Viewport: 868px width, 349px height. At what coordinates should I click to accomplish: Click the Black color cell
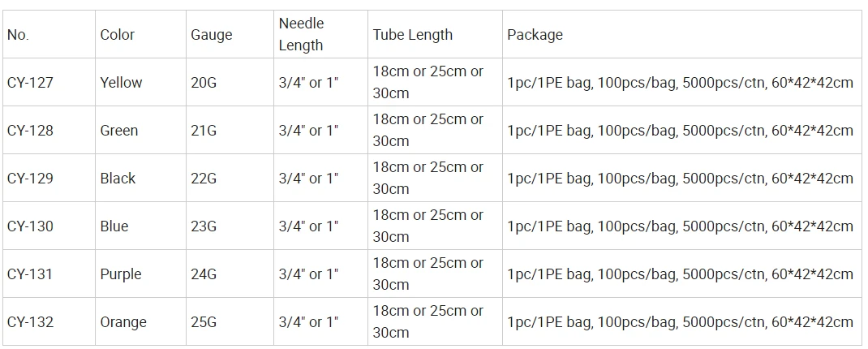tap(140, 178)
